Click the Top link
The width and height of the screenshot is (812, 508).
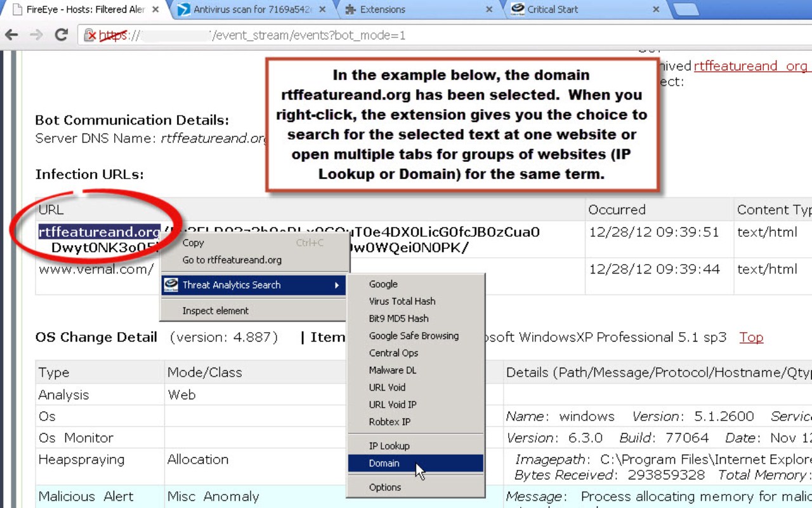click(751, 337)
